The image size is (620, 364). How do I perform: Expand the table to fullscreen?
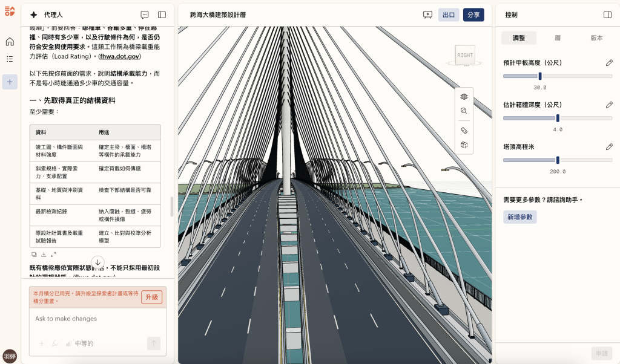(x=53, y=255)
